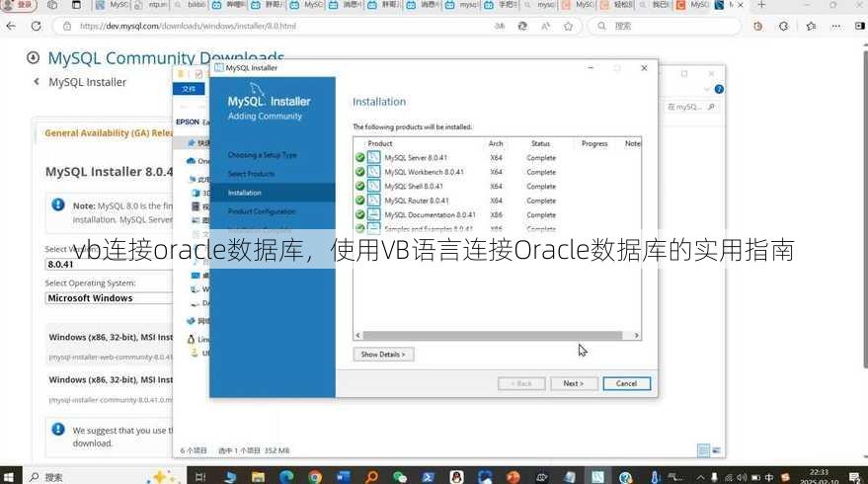
Task: Select the MySQL Documentation 8.0.41 row
Action: coord(497,215)
